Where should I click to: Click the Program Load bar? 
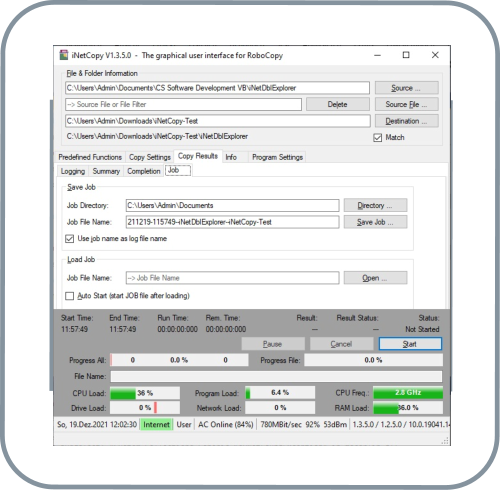pos(280,393)
